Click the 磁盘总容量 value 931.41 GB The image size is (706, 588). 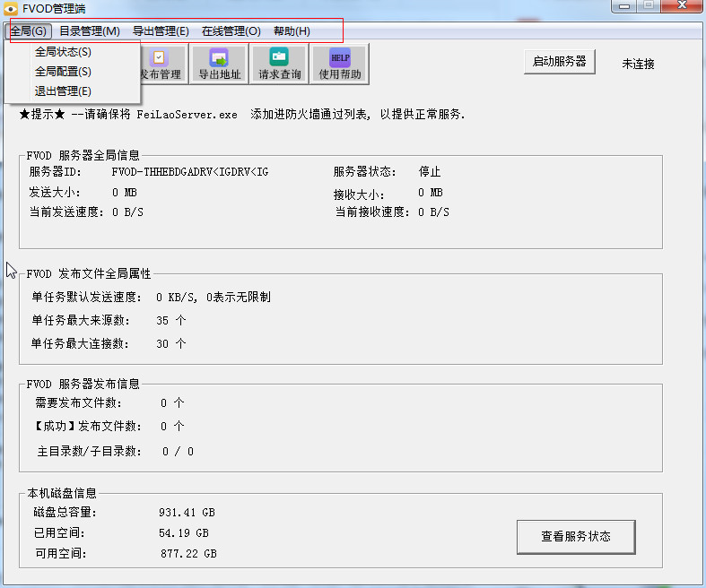187,513
